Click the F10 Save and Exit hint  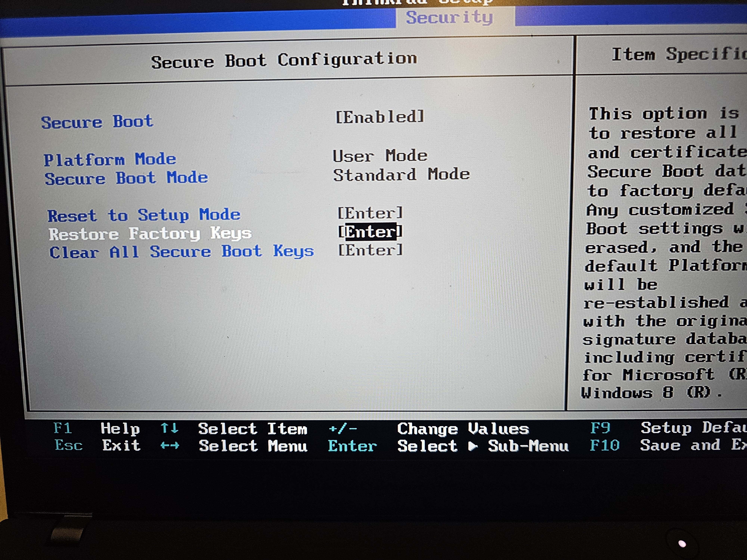[605, 445]
